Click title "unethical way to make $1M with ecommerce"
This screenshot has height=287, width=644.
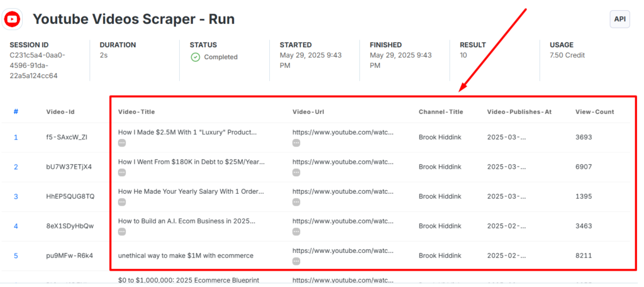186,256
